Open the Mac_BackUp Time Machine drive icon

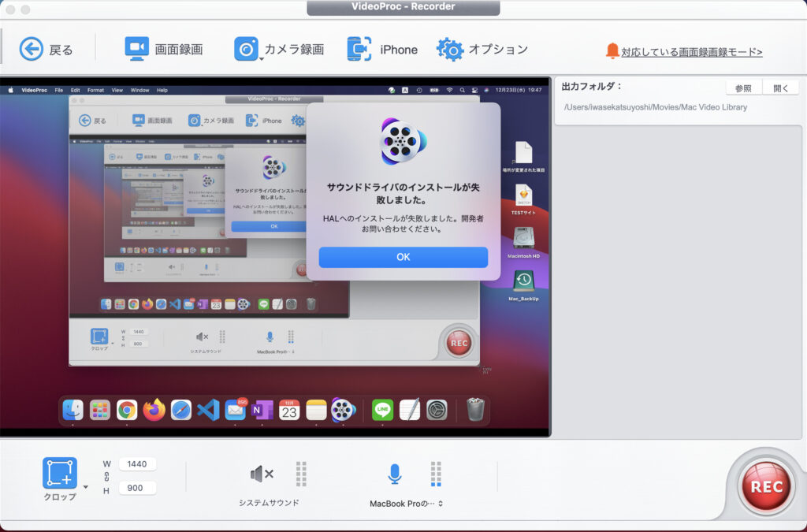(523, 281)
